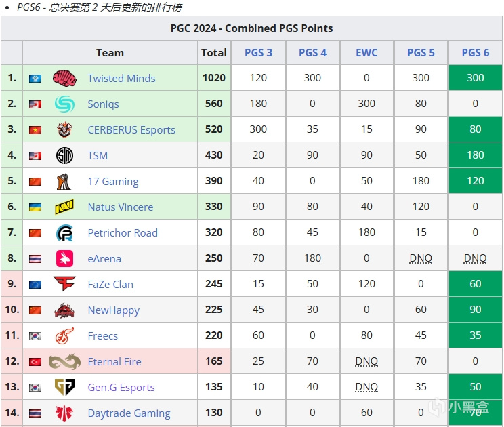Click the Petrichor Road logo
504x427 pixels.
click(64, 232)
